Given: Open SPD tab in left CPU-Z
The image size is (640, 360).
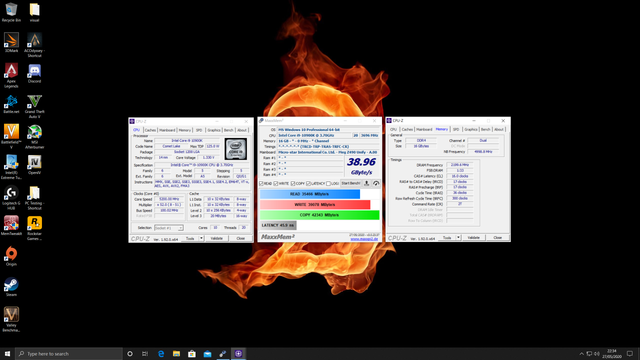Looking at the screenshot, I should (x=199, y=130).
